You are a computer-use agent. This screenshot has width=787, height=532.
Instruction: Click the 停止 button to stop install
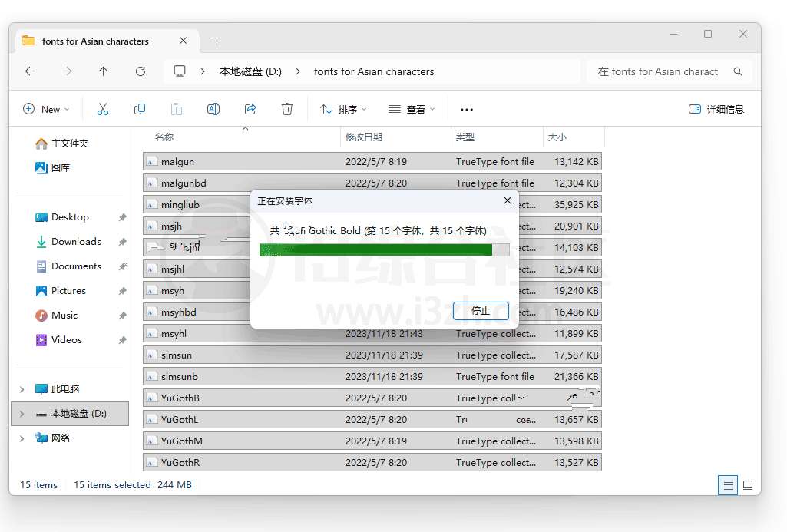click(481, 311)
